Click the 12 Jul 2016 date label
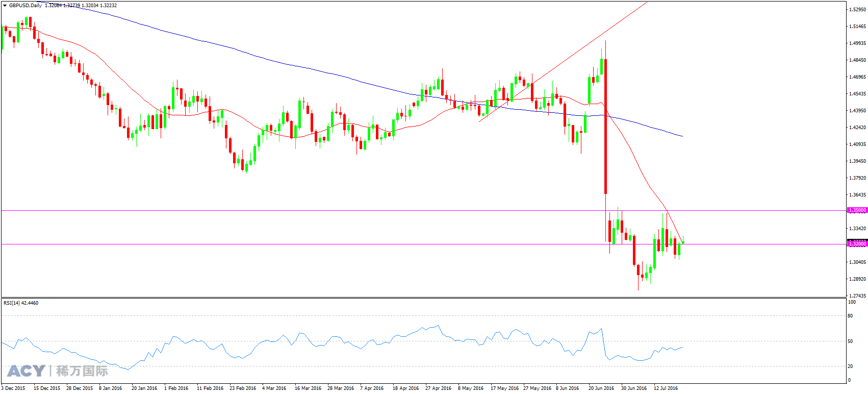The width and height of the screenshot is (868, 394). point(666,388)
